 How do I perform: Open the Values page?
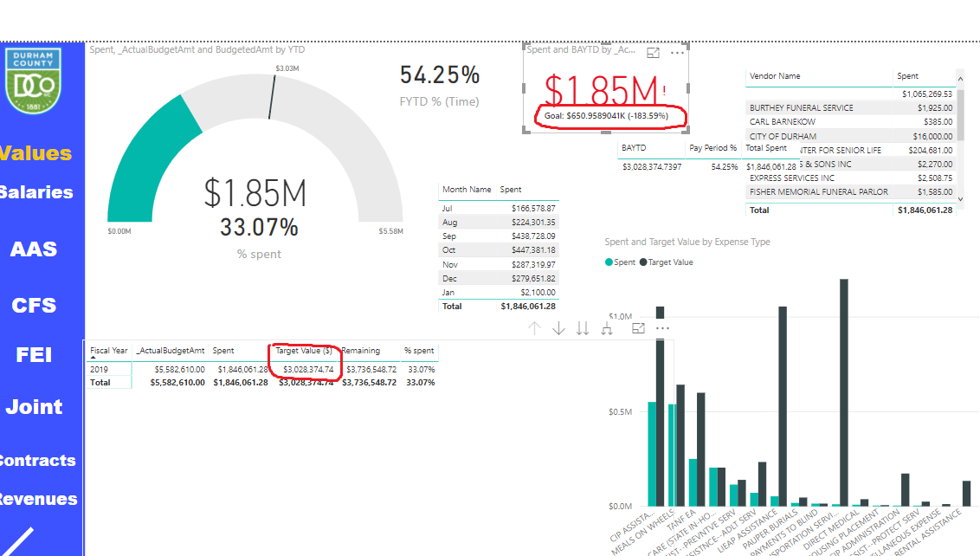coord(35,153)
